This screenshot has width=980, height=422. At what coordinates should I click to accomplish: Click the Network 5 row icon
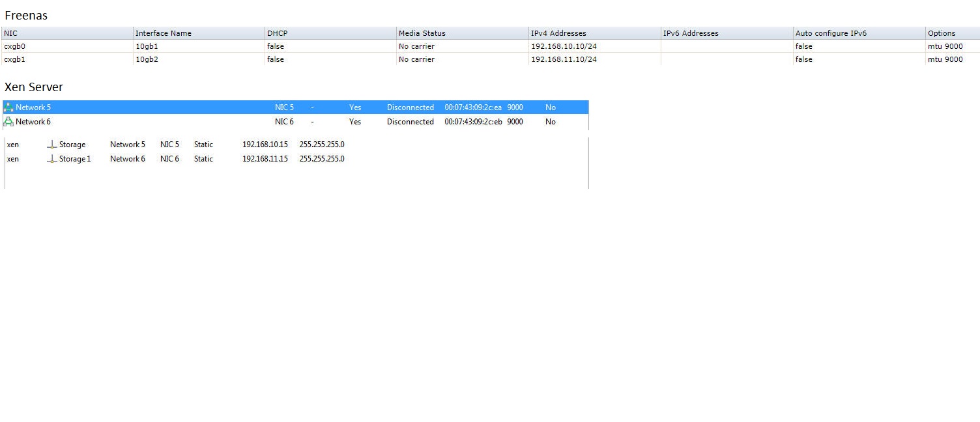coord(8,107)
